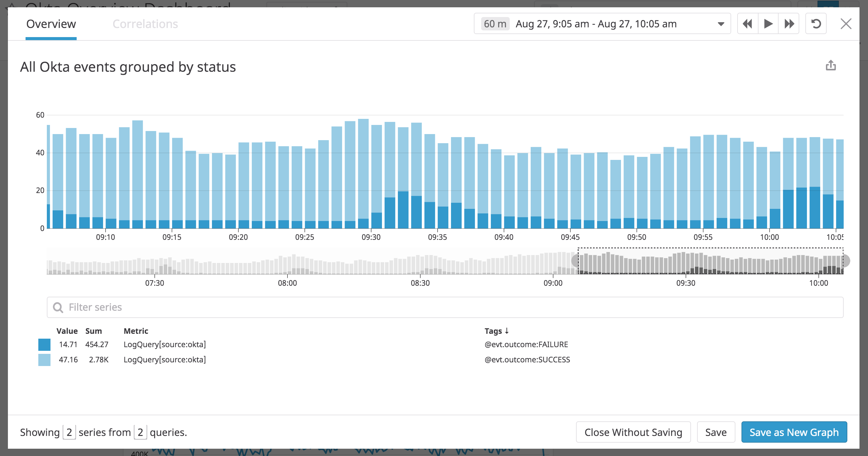Expand the series count stepper showing 2
The height and width of the screenshot is (456, 868).
point(69,432)
